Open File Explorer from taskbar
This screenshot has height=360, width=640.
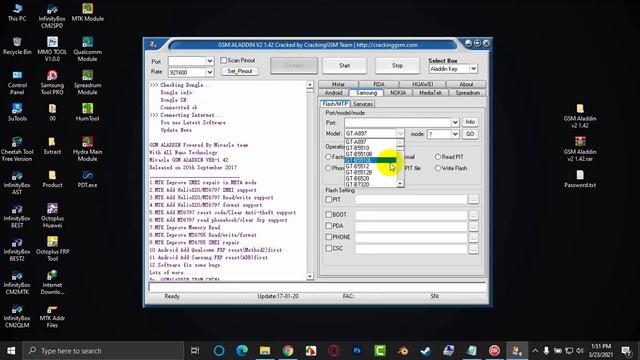point(265,351)
